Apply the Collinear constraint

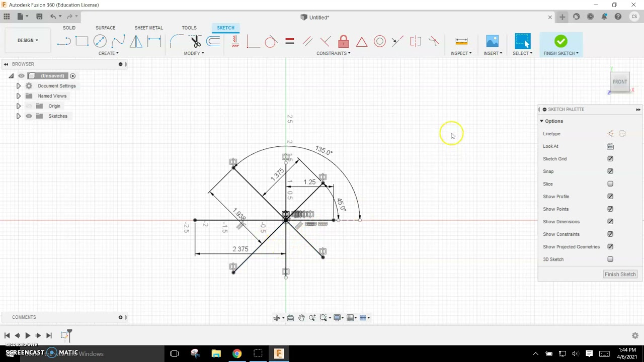(397, 41)
